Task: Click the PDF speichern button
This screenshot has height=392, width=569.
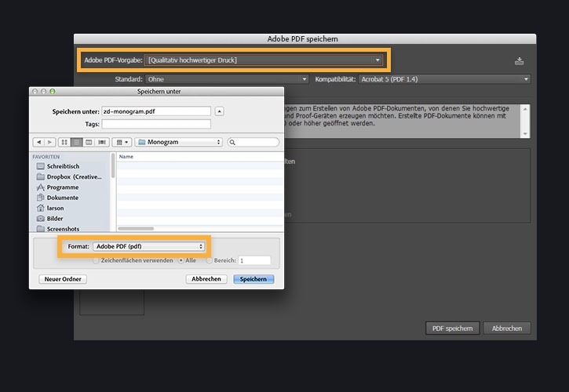Action: [x=453, y=328]
